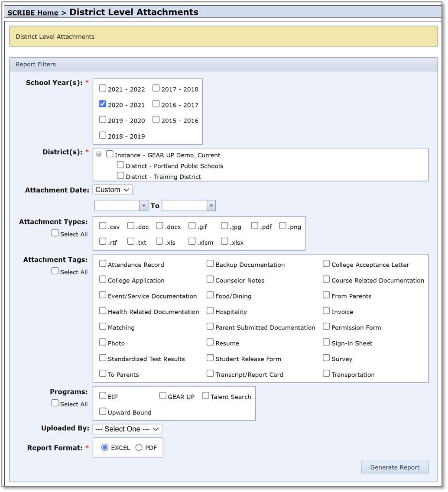This screenshot has width=448, height=492.
Task: Check the Upward Bound program
Action: point(103,411)
